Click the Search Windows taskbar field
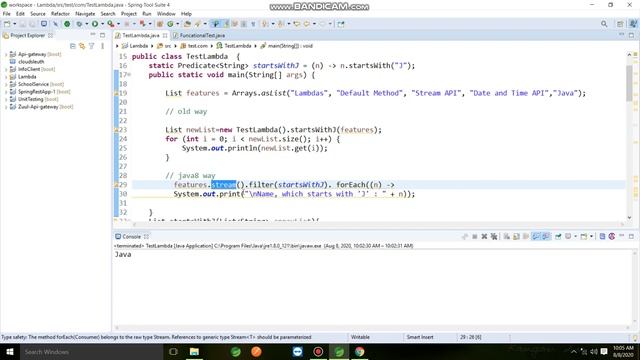The width and height of the screenshot is (640, 360). pyautogui.click(x=91, y=351)
